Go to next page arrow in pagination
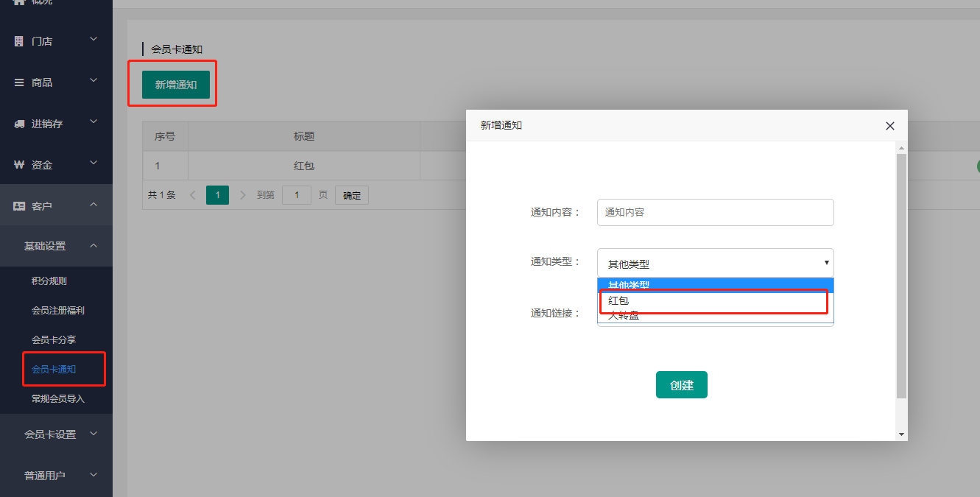The width and height of the screenshot is (980, 497). point(243,195)
